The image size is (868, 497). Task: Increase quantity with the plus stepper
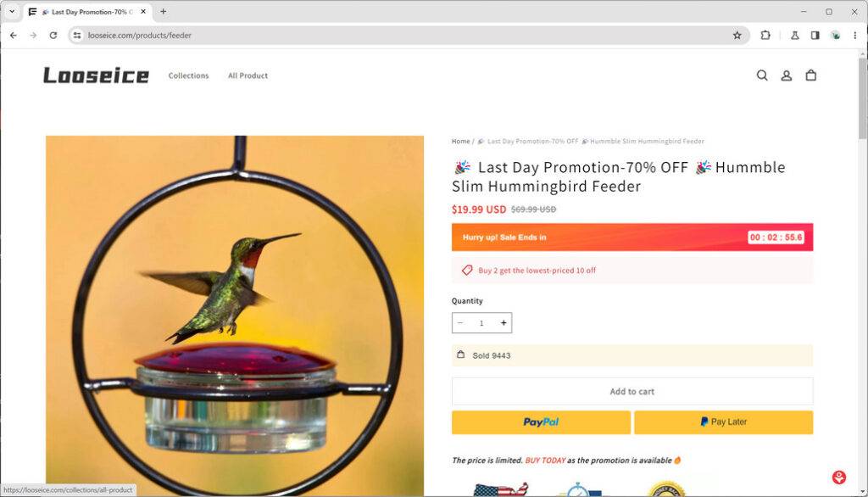point(504,322)
